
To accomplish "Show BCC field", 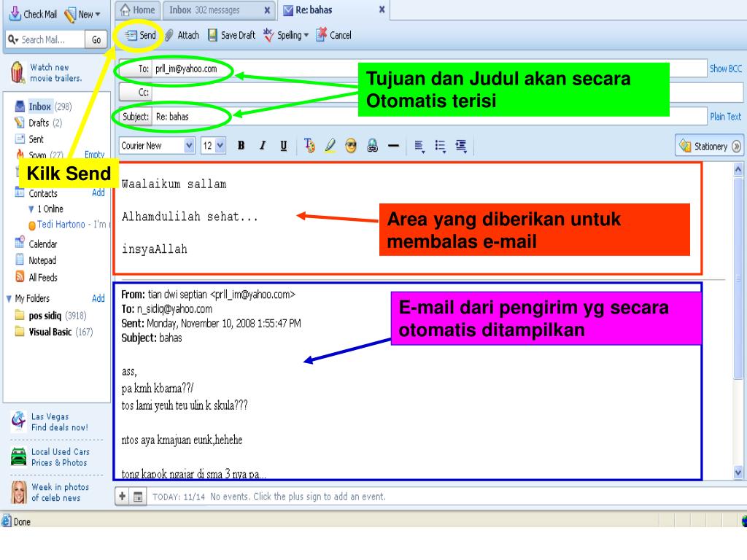I will click(726, 69).
